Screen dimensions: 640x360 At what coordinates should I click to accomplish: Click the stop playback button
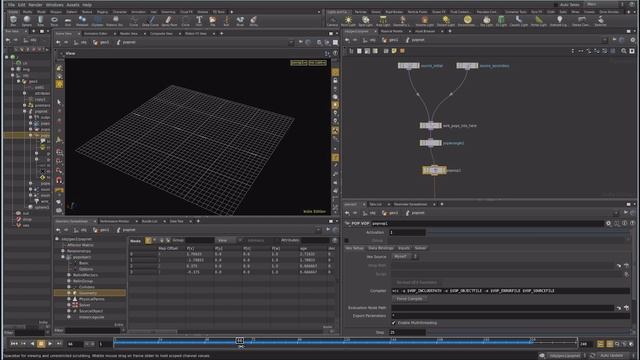point(41,344)
